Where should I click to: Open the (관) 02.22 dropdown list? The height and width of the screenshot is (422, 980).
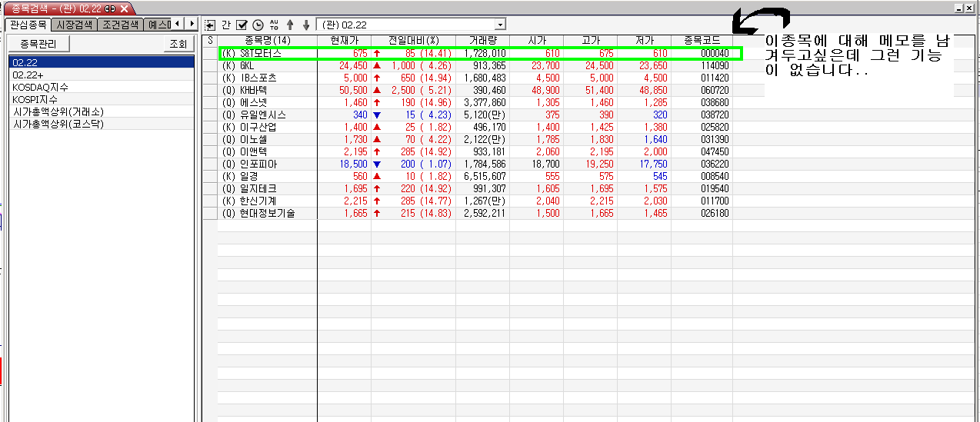tap(501, 25)
